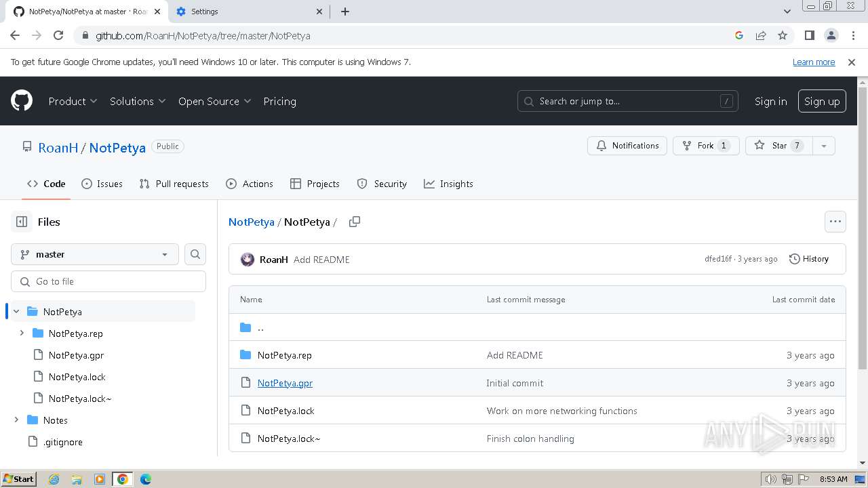Open the Pull requests tab

click(x=174, y=184)
